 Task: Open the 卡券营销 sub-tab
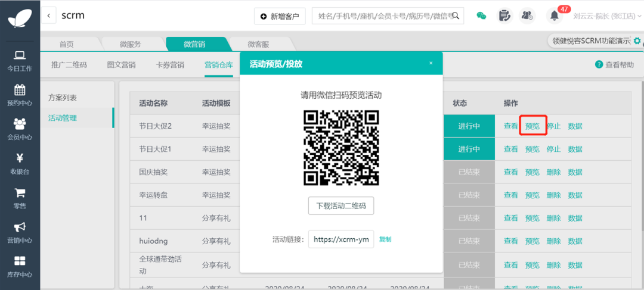[170, 64]
